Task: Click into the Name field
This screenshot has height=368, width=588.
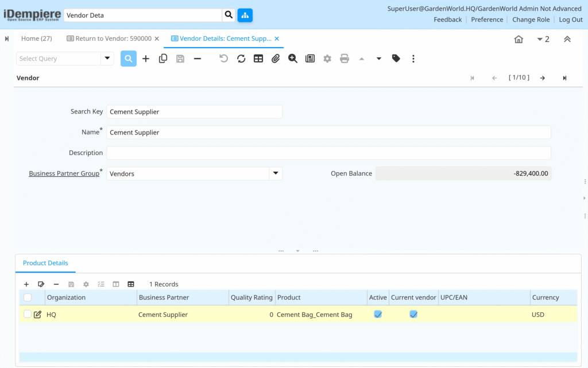Action: (x=328, y=132)
